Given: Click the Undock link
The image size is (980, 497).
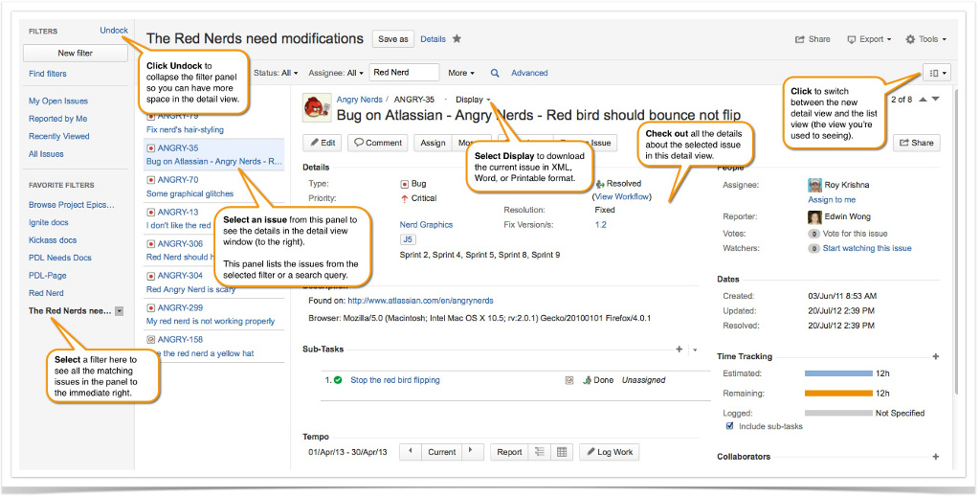Looking at the screenshot, I should (114, 31).
